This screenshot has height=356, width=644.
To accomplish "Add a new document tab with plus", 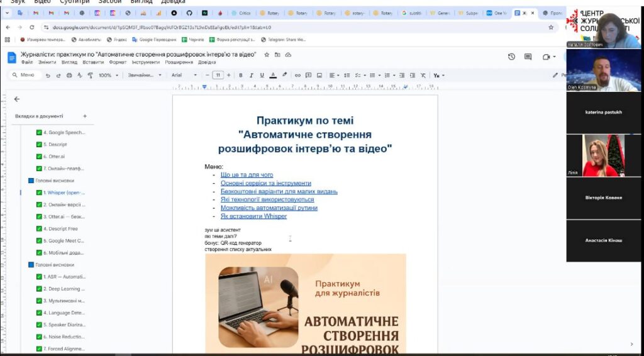I will click(85, 116).
